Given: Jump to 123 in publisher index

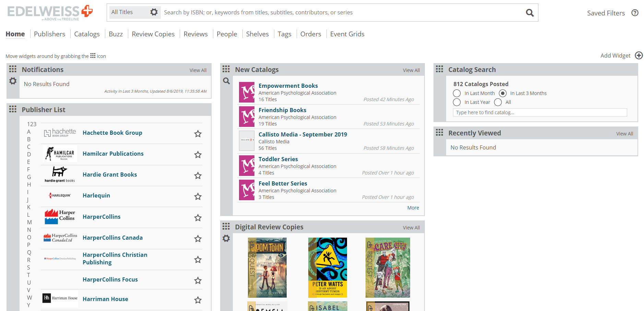Looking at the screenshot, I should (32, 124).
